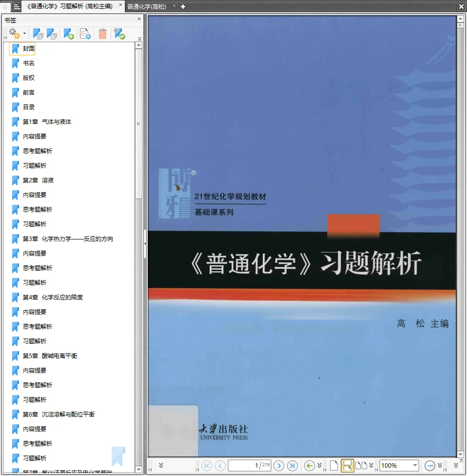
Task: Expand more zoom options chevron after the minus button
Action: coord(440,465)
